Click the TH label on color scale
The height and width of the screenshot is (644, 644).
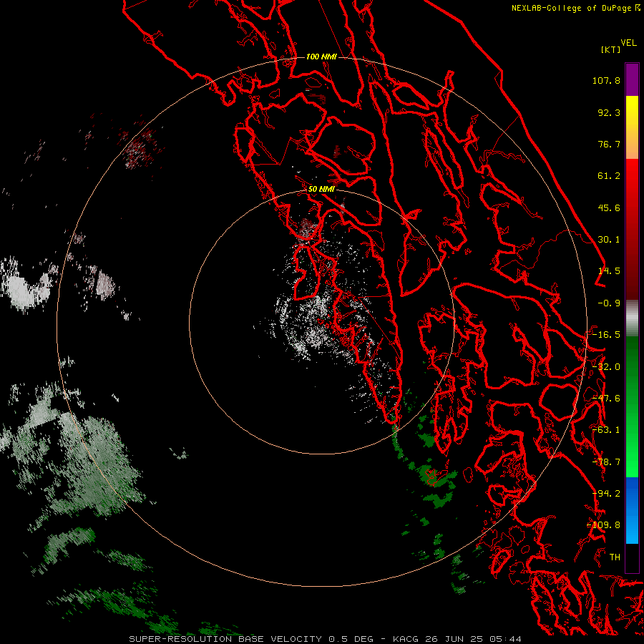tap(615, 557)
